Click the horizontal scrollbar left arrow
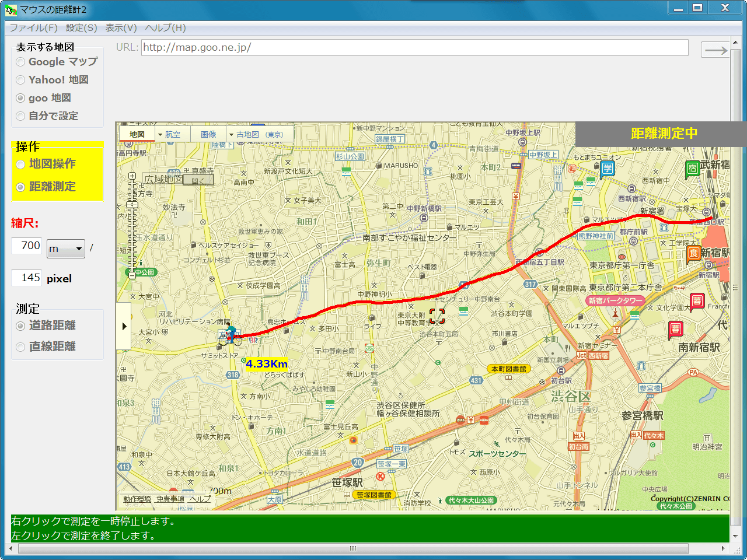 12,549
